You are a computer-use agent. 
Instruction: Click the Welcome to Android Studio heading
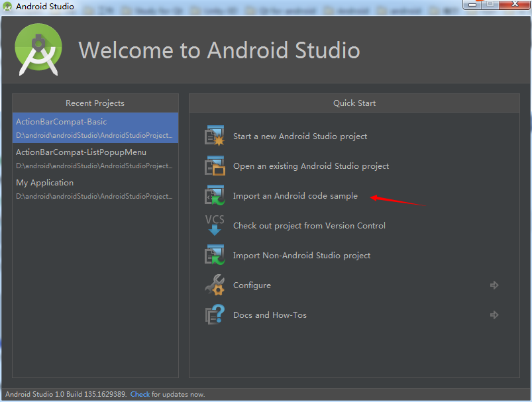(x=219, y=50)
